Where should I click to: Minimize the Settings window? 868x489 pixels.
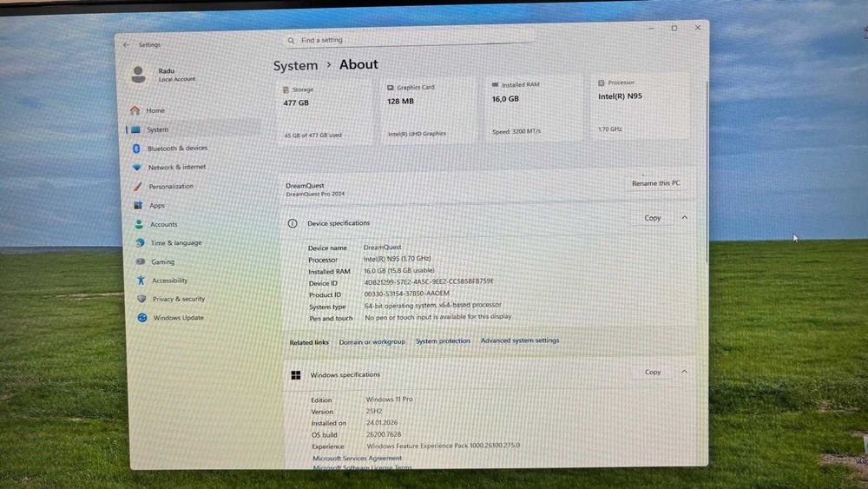pyautogui.click(x=651, y=29)
